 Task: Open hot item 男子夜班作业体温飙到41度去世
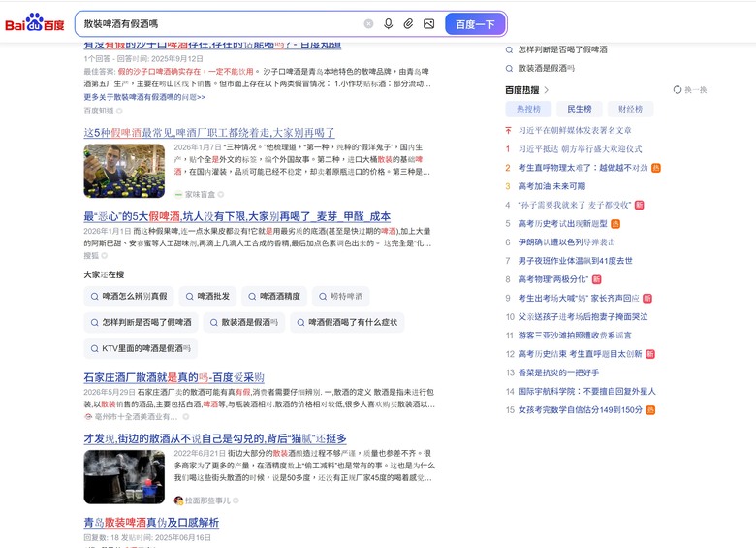coord(575,261)
